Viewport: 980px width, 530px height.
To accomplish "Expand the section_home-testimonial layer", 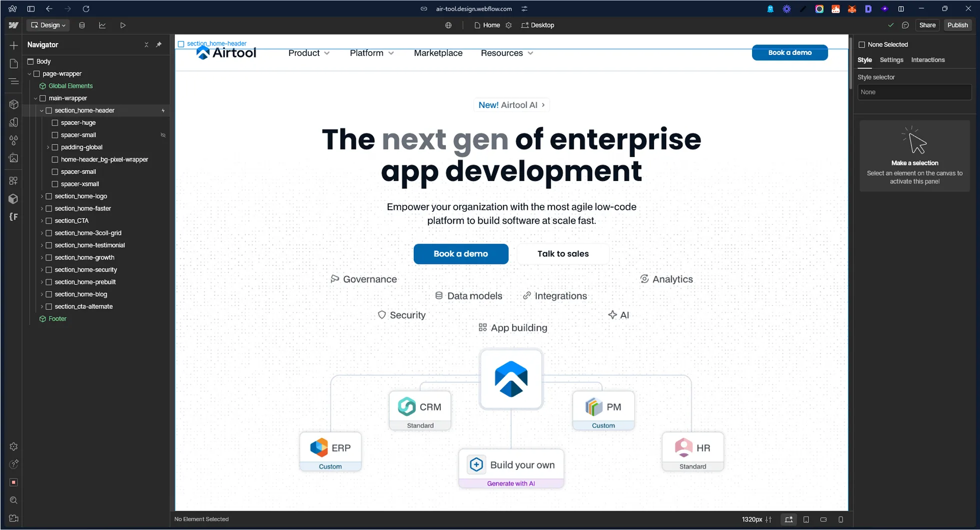I will (x=41, y=245).
